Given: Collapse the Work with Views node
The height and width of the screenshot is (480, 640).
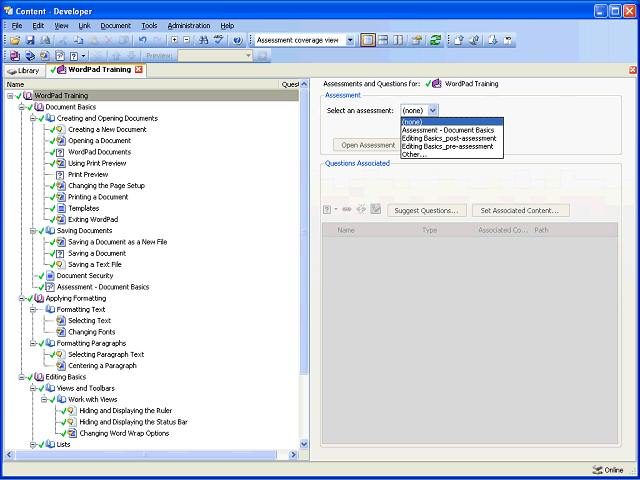Looking at the screenshot, I should [44, 400].
